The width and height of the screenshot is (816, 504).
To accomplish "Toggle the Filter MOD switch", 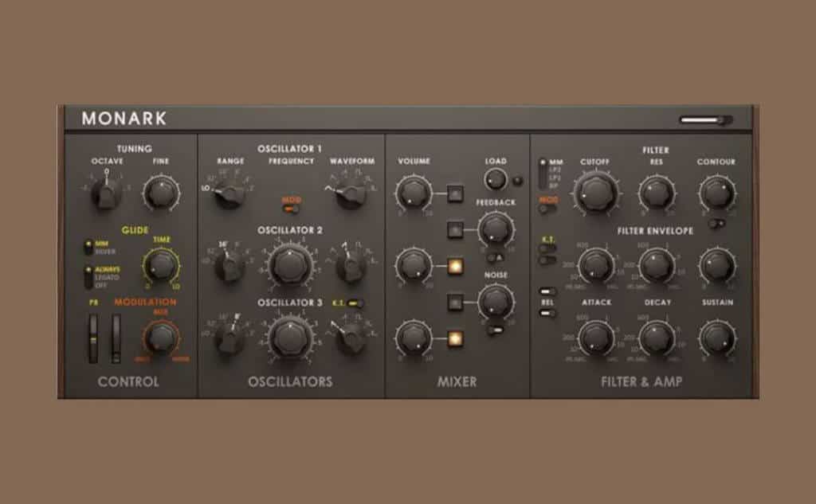I will (x=547, y=209).
